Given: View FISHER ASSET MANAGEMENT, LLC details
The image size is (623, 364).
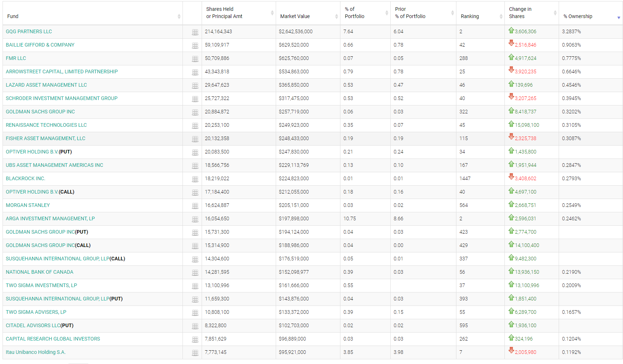Looking at the screenshot, I should point(46,138).
